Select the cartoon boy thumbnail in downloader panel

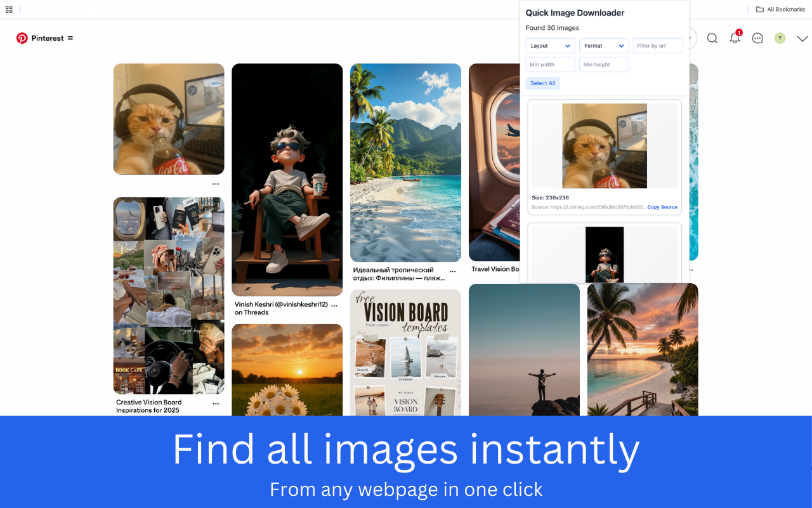(x=605, y=255)
